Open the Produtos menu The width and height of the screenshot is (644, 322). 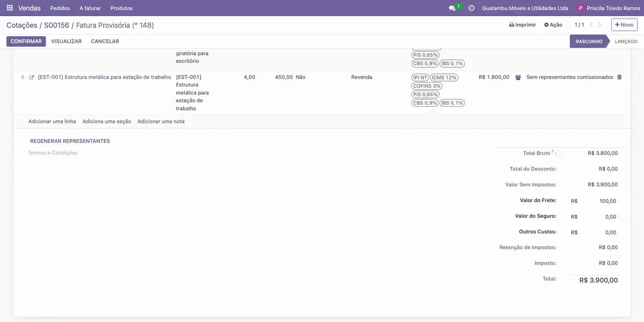(121, 8)
